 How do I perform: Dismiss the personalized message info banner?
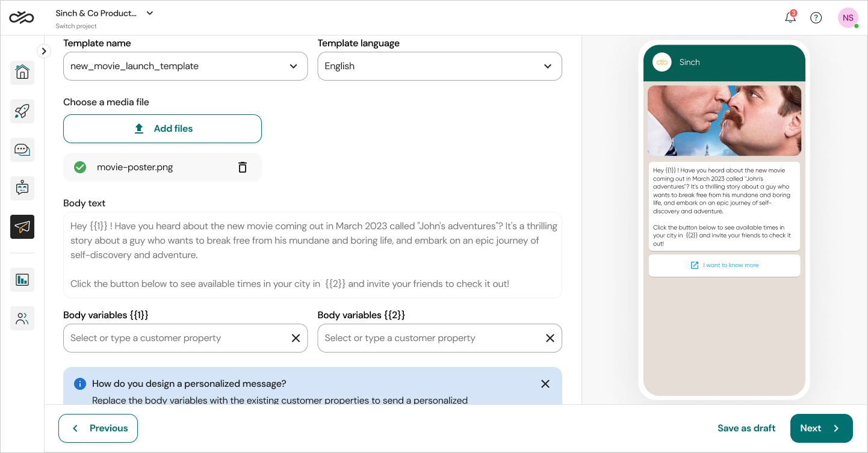pyautogui.click(x=545, y=383)
